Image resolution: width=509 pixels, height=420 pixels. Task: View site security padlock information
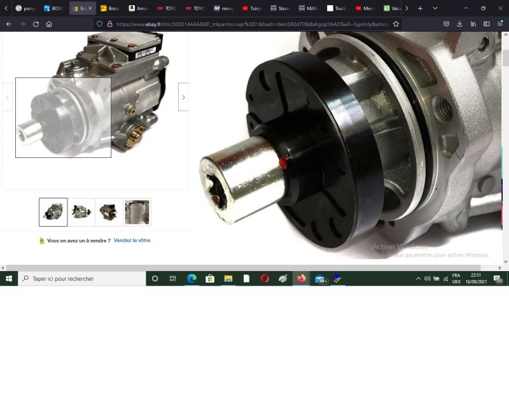click(110, 24)
